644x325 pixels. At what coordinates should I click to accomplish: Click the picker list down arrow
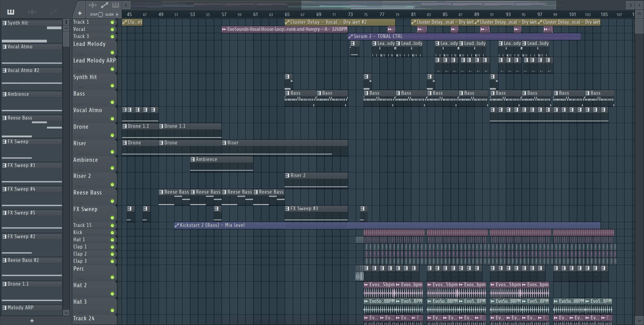(66, 312)
